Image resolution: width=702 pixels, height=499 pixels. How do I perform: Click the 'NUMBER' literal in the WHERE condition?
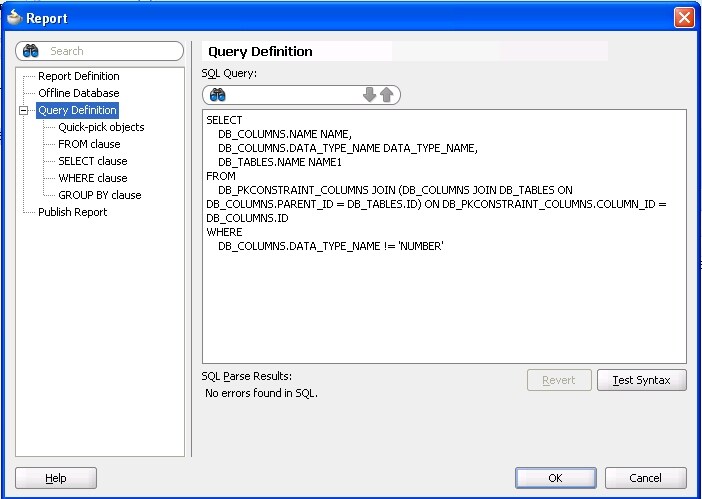pyautogui.click(x=420, y=246)
